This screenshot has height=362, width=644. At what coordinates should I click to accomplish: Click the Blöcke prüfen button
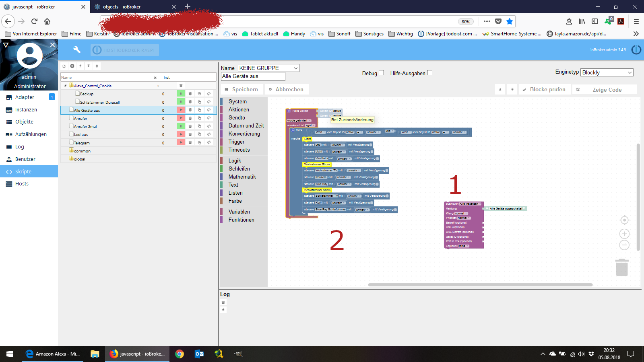coord(544,90)
